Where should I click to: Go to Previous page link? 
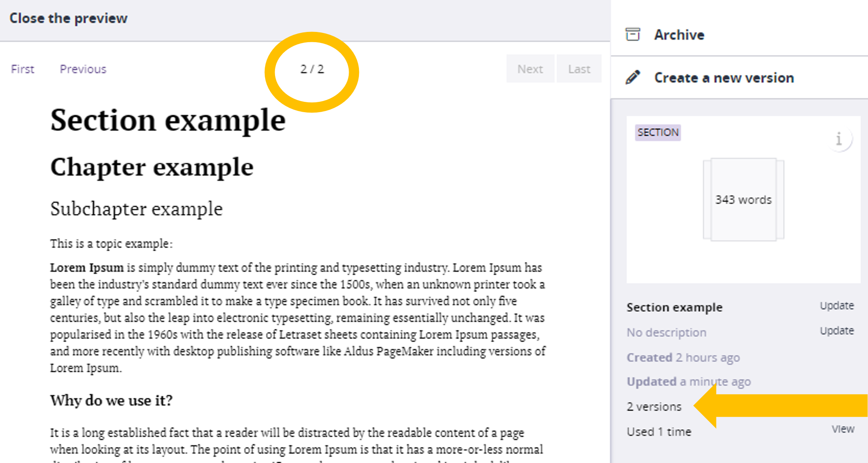click(83, 69)
